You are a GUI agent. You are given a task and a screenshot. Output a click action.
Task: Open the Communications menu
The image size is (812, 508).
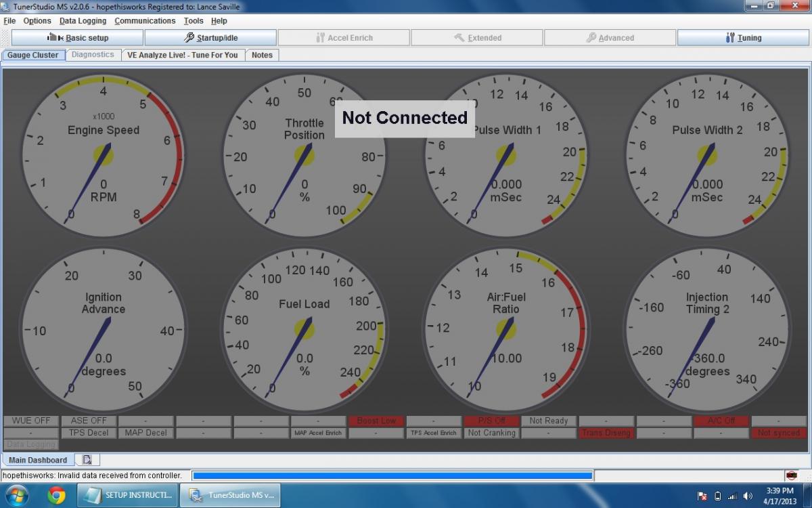point(145,21)
